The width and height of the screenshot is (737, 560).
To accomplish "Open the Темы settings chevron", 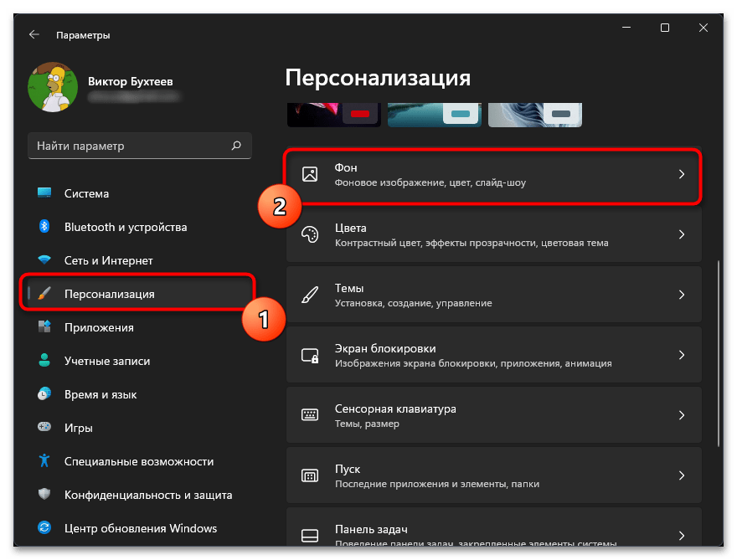I will coord(682,295).
